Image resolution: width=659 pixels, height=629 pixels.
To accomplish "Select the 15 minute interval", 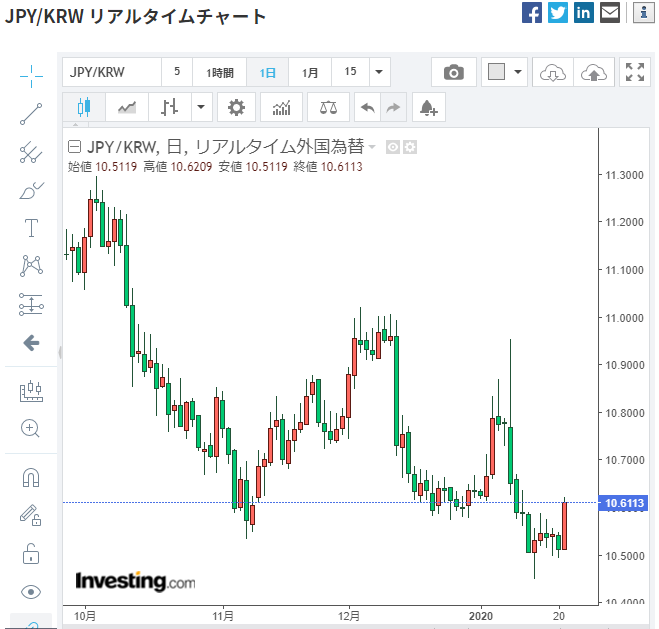I will [x=351, y=72].
